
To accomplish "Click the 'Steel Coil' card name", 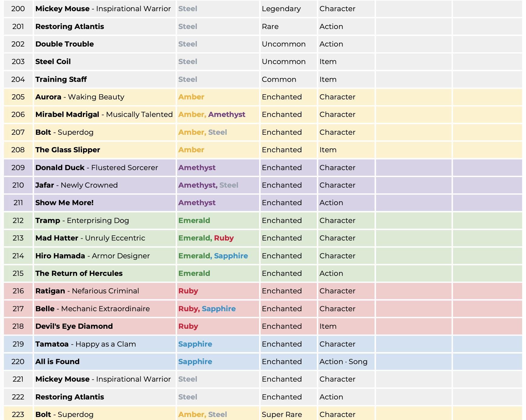I will pyautogui.click(x=53, y=62).
